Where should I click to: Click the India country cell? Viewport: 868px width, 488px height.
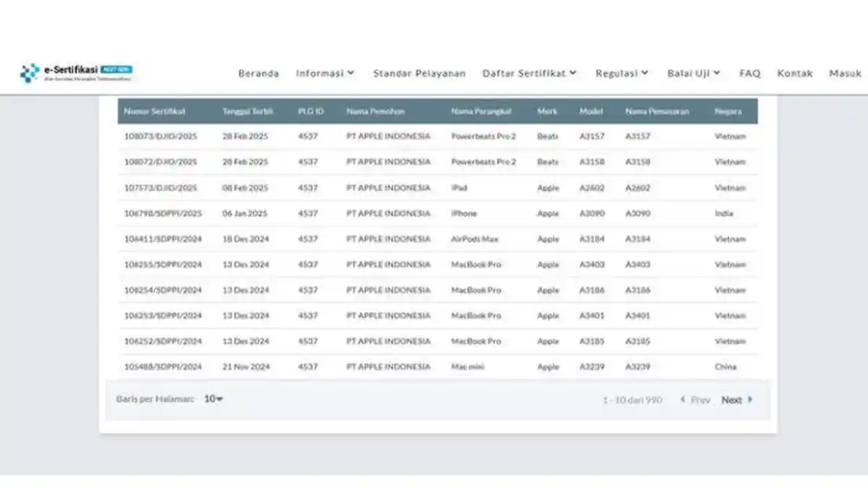(x=724, y=213)
